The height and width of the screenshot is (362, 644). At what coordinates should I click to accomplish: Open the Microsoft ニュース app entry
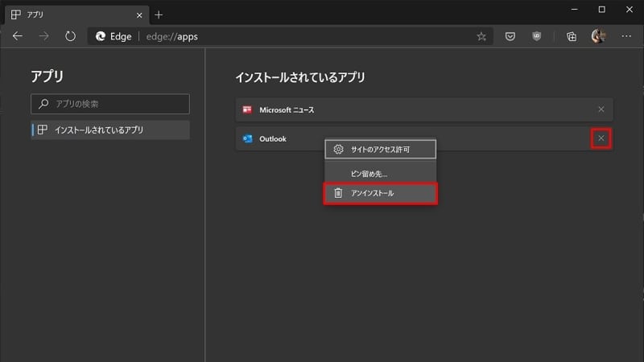pyautogui.click(x=424, y=109)
